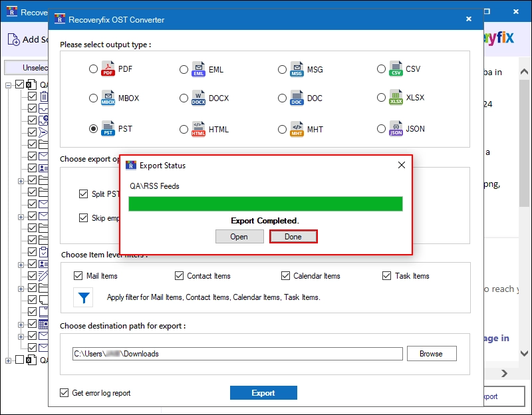This screenshot has height=415, width=532.
Task: Click the PST file type icon
Action: pyautogui.click(x=108, y=128)
